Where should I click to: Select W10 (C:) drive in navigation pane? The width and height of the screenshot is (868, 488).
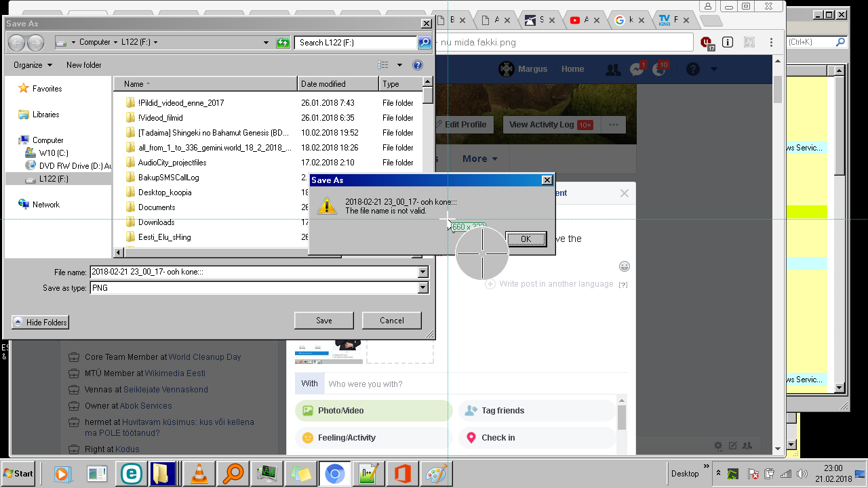point(53,153)
